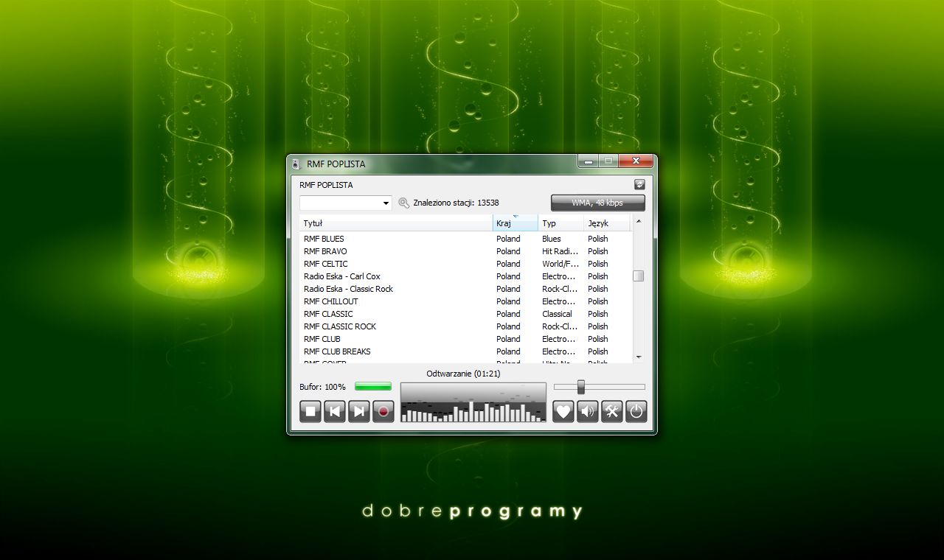Click Bufor: 100% label
The height and width of the screenshot is (560, 944).
[x=322, y=386]
